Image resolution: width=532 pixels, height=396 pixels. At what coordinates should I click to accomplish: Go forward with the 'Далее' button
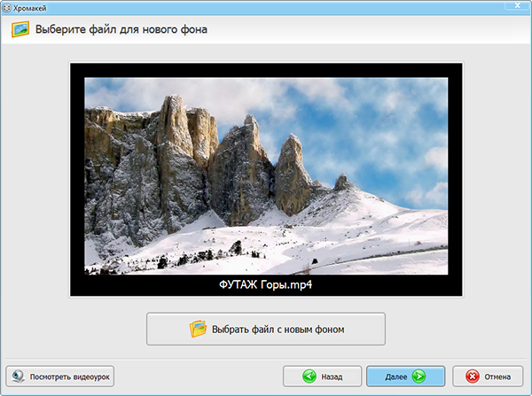(x=405, y=377)
